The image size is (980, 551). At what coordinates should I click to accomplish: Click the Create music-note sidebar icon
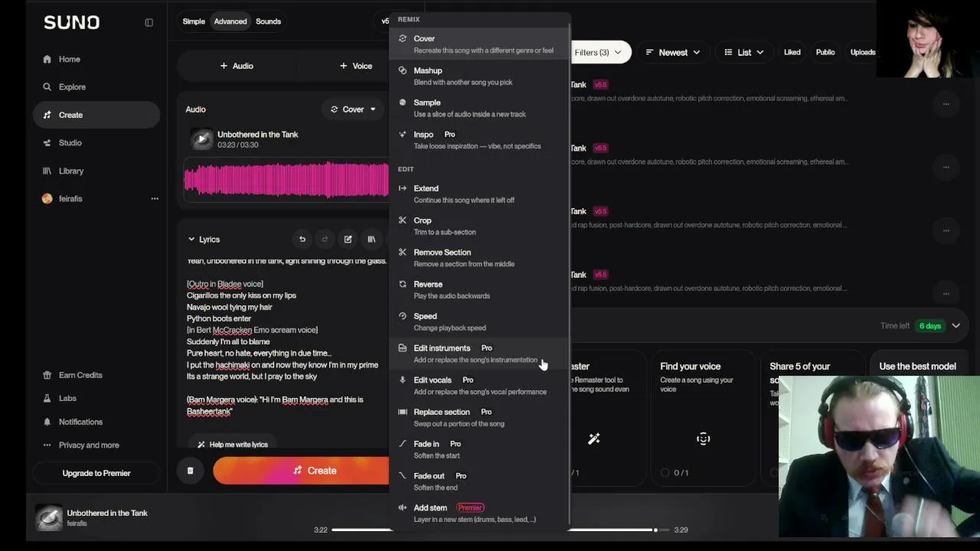click(47, 115)
